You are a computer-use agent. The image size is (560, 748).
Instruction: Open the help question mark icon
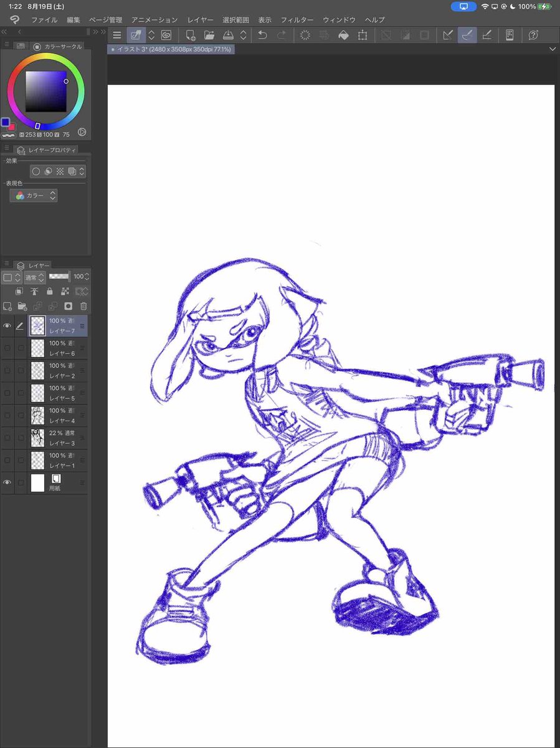(x=533, y=36)
